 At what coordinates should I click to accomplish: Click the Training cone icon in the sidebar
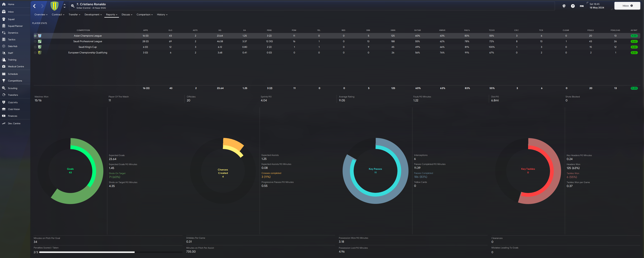[x=4, y=60]
